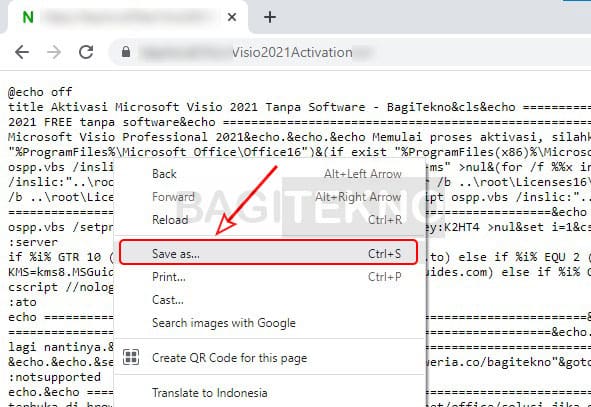Close the current browser tab

click(232, 17)
